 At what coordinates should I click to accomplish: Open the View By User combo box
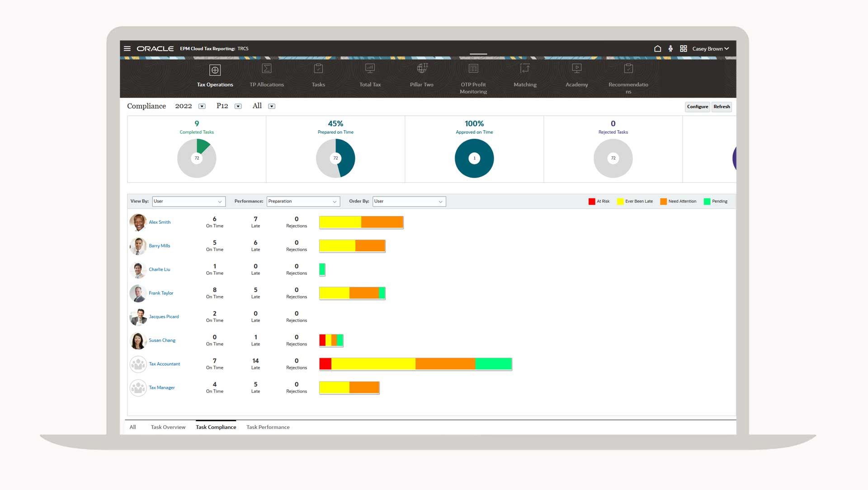tap(189, 202)
